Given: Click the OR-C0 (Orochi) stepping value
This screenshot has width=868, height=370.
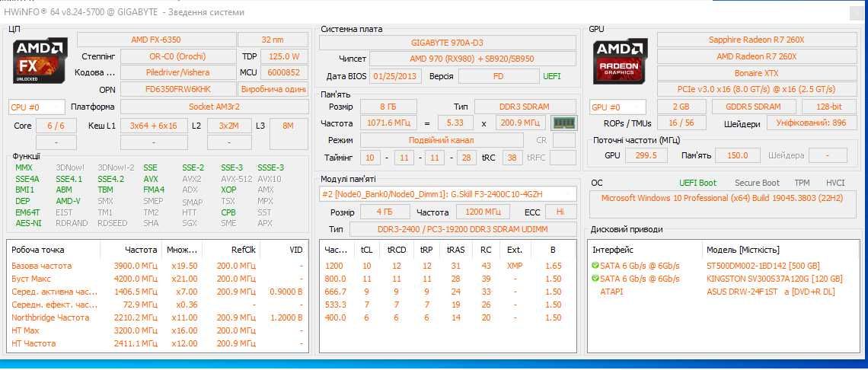Looking at the screenshot, I should point(177,56).
